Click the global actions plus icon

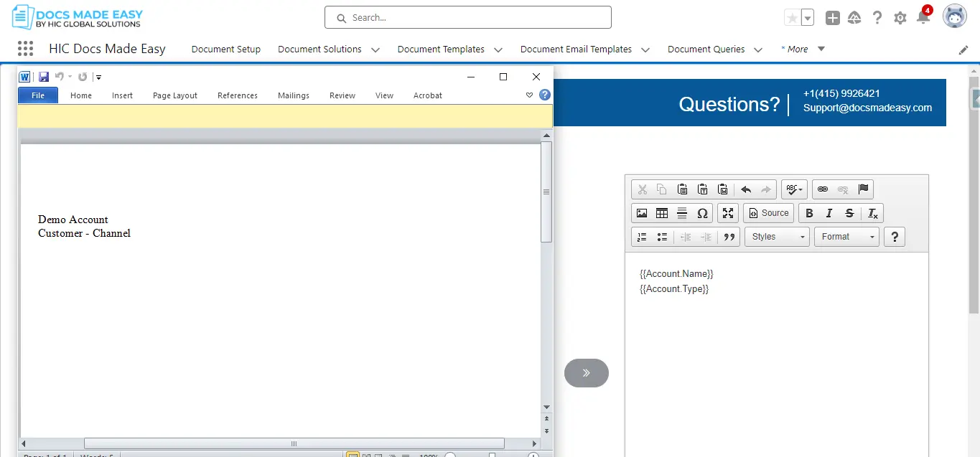(832, 18)
